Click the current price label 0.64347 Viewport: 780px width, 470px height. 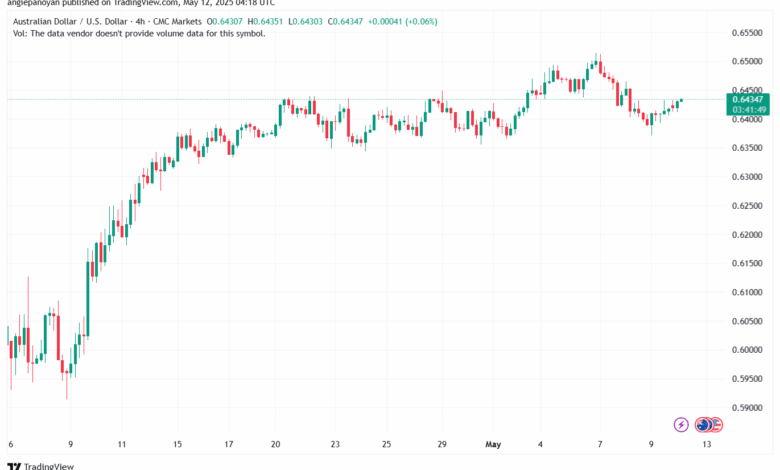point(748,99)
